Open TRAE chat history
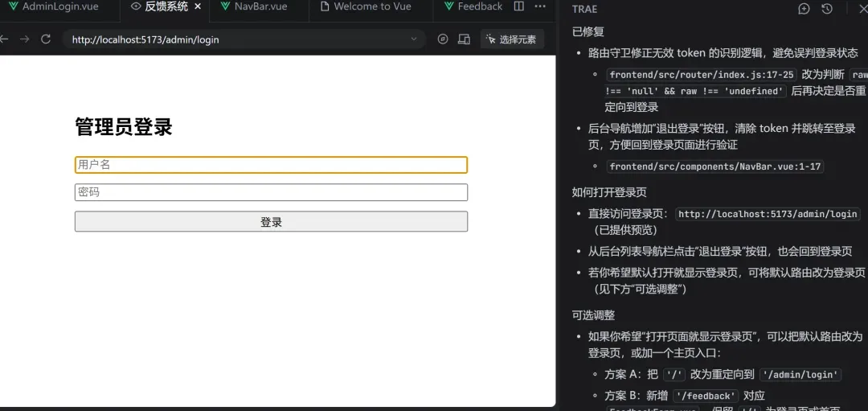Screen dimensions: 868x411 coord(827,9)
